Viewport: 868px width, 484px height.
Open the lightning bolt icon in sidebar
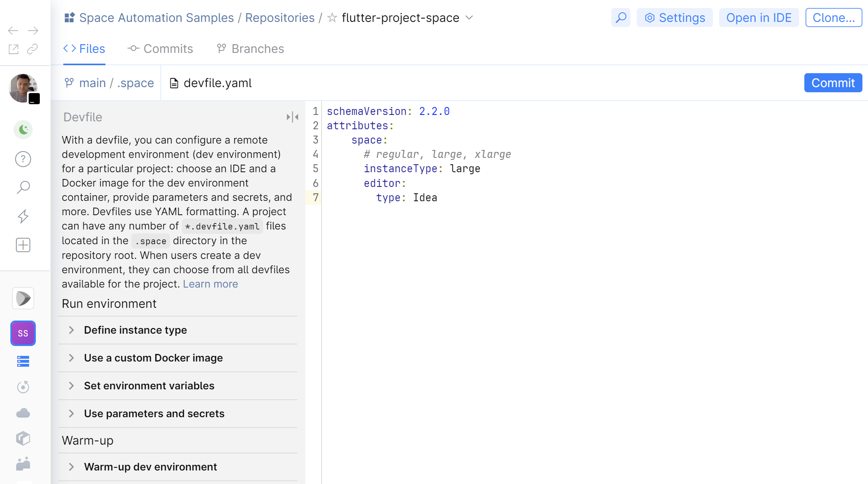click(23, 216)
